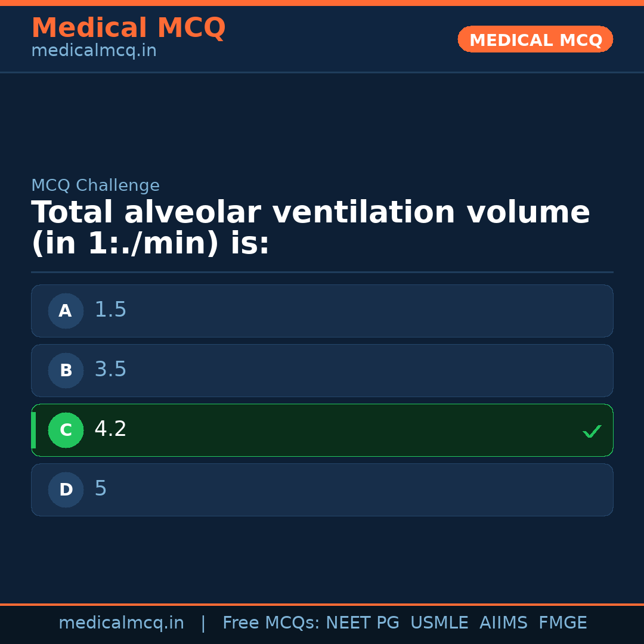Screen dimensions: 644x644
Task: Click the NEET PG footer label
Action: [x=363, y=623]
